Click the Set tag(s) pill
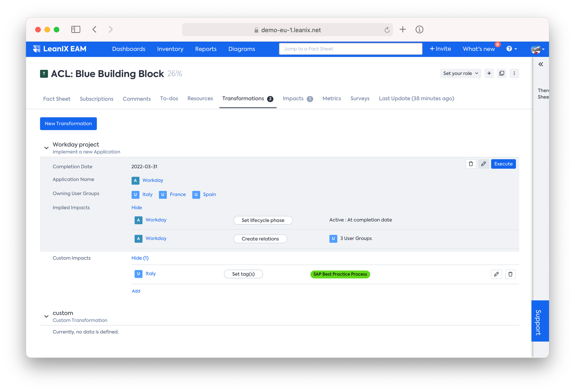This screenshot has width=575, height=392. point(243,274)
